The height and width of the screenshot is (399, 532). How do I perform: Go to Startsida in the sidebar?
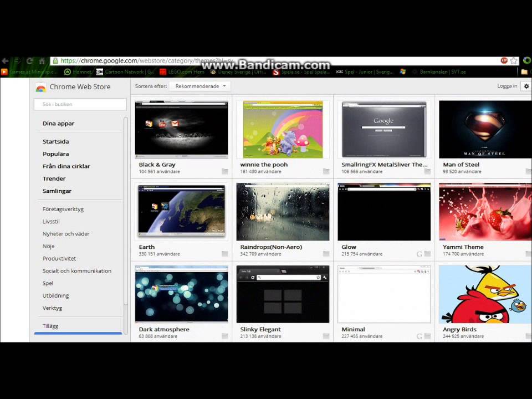tap(55, 141)
